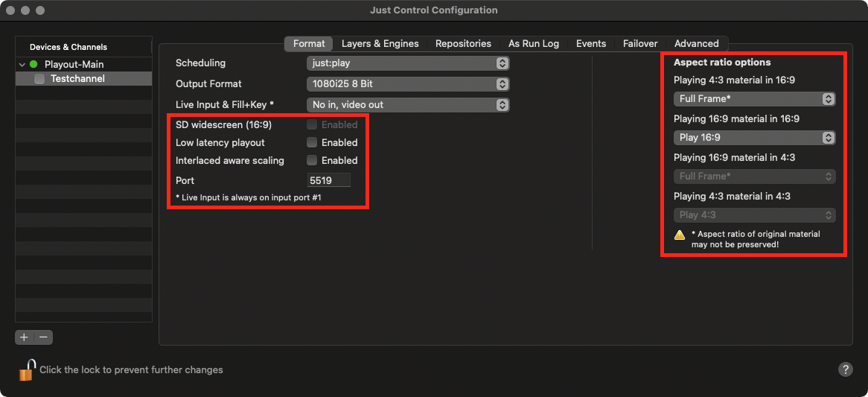Click the Live Input & Fill+Key * label

226,104
